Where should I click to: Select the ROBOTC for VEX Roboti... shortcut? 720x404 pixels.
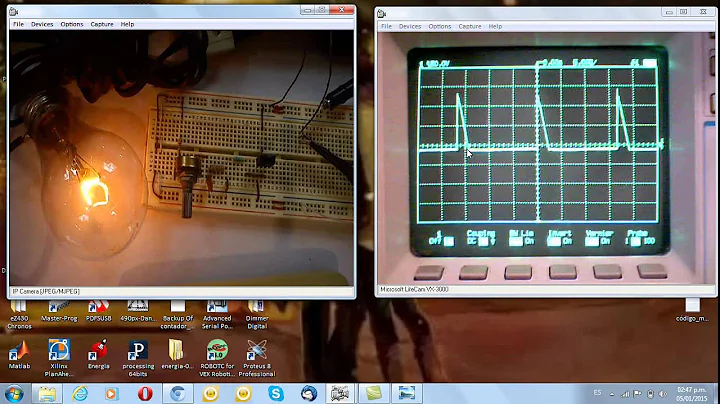coord(217,358)
